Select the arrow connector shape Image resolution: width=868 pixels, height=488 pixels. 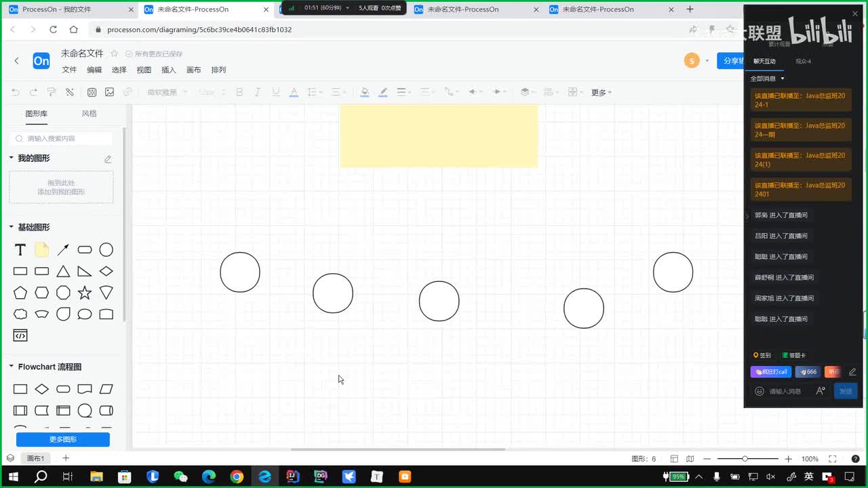(63, 250)
